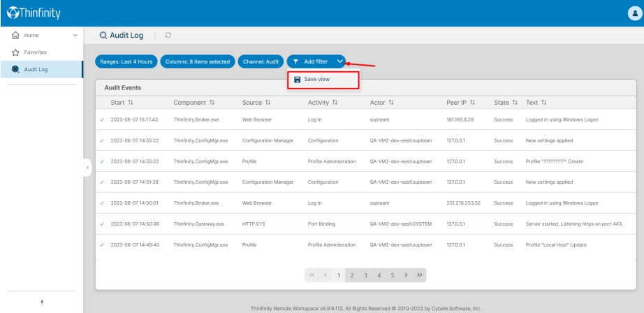644x313 pixels.
Task: Click the Favorites star icon in sidebar
Action: [12, 52]
